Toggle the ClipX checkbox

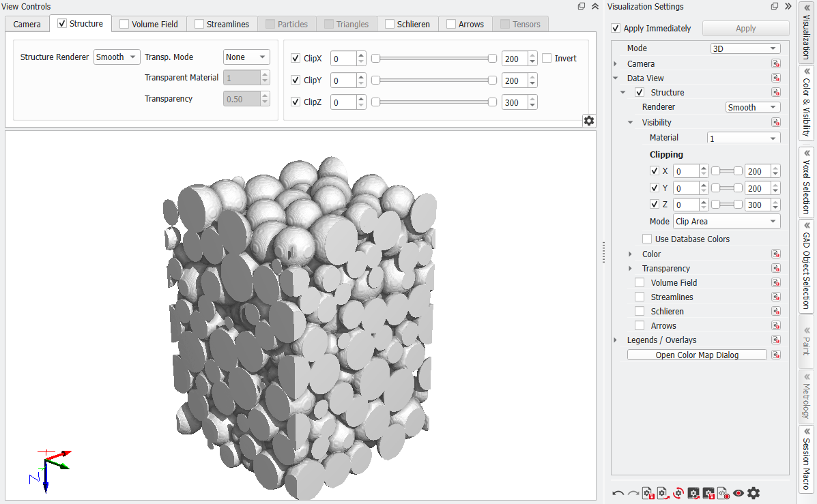coord(296,59)
